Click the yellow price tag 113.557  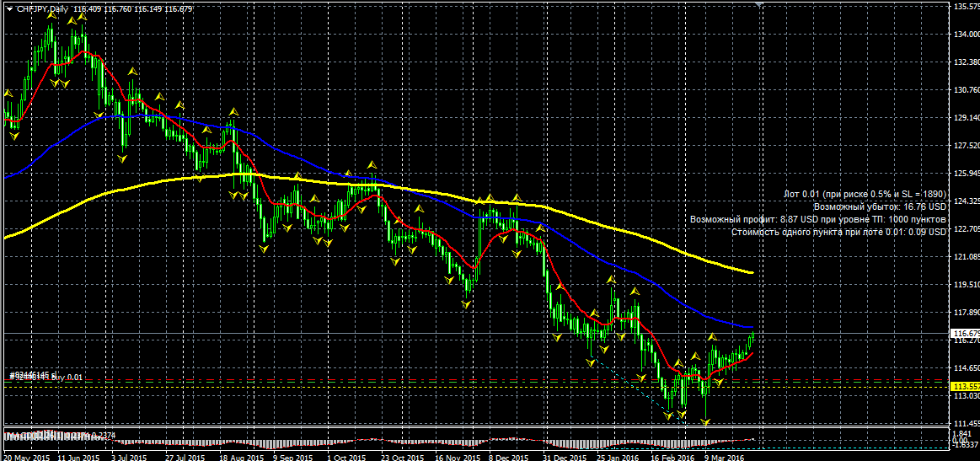964,386
